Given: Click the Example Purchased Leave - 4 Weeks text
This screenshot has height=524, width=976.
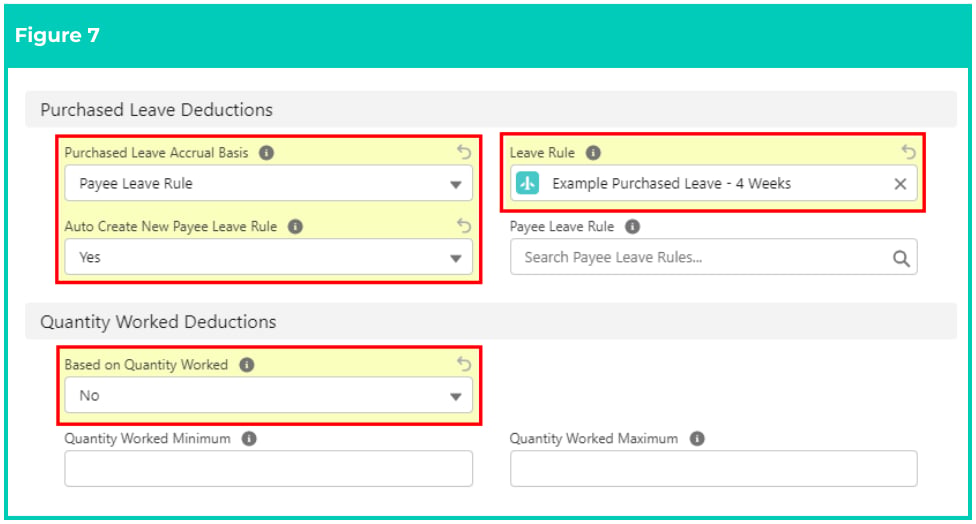Looking at the screenshot, I should tap(672, 184).
